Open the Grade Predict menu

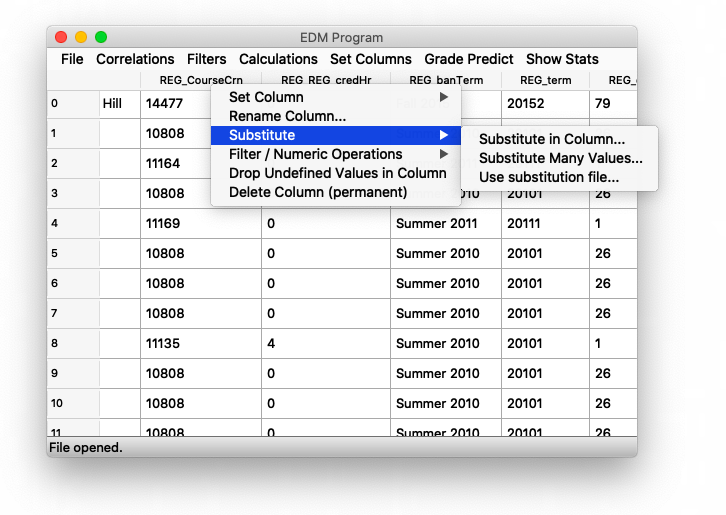click(468, 59)
